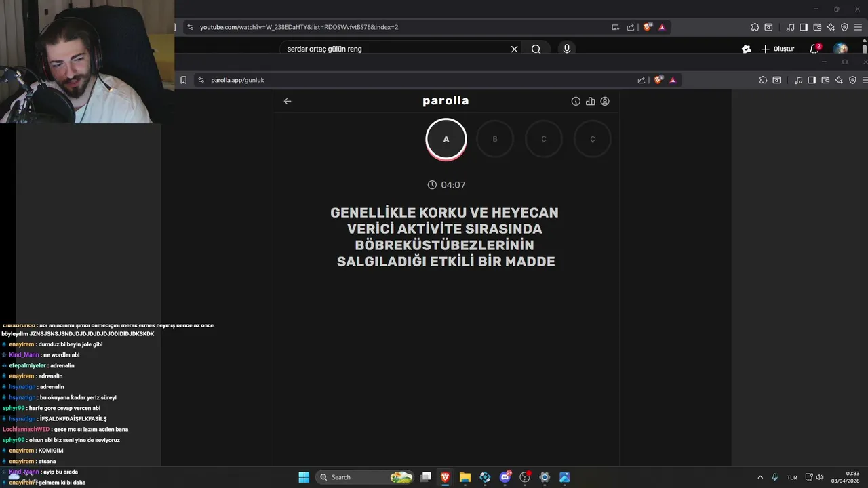The width and height of the screenshot is (868, 488).
Task: Open tab search icon in parolla window
Action: coord(776,80)
